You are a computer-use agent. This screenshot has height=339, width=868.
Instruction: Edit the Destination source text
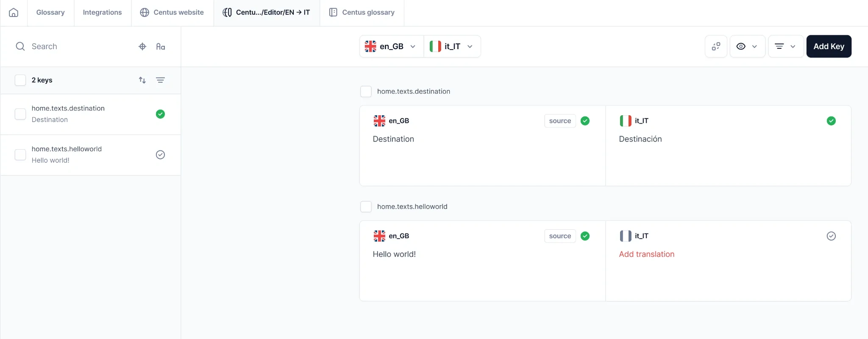click(393, 139)
